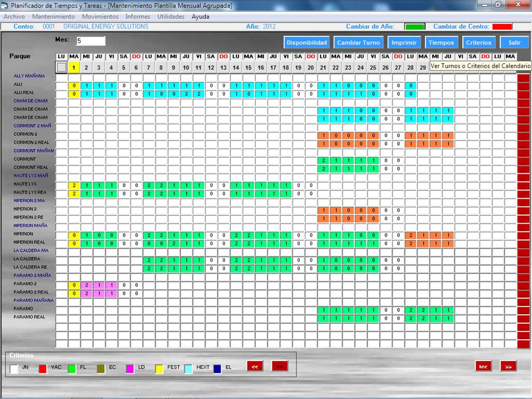Click the grey selector box under LU
Image resolution: width=532 pixels, height=399 pixels.
pyautogui.click(x=61, y=67)
